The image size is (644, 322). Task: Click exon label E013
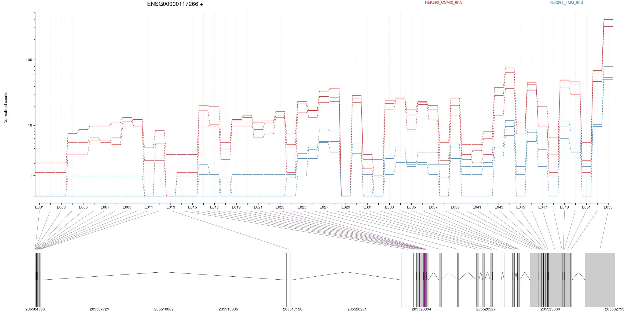(x=171, y=207)
